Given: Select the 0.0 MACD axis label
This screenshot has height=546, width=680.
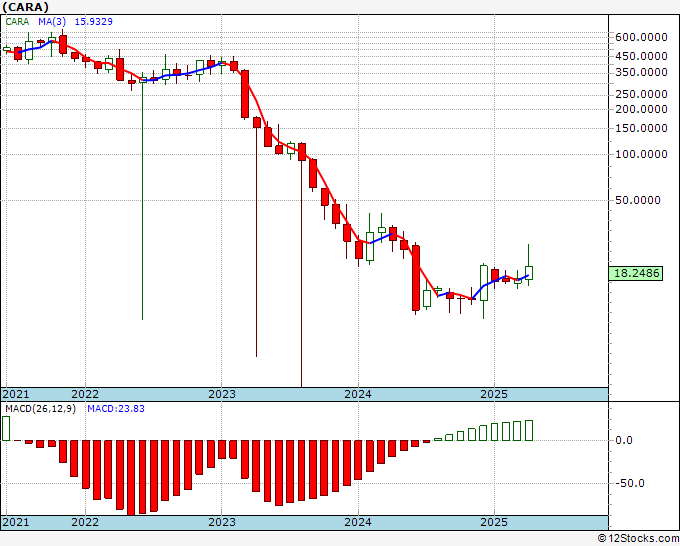Looking at the screenshot, I should [x=624, y=440].
